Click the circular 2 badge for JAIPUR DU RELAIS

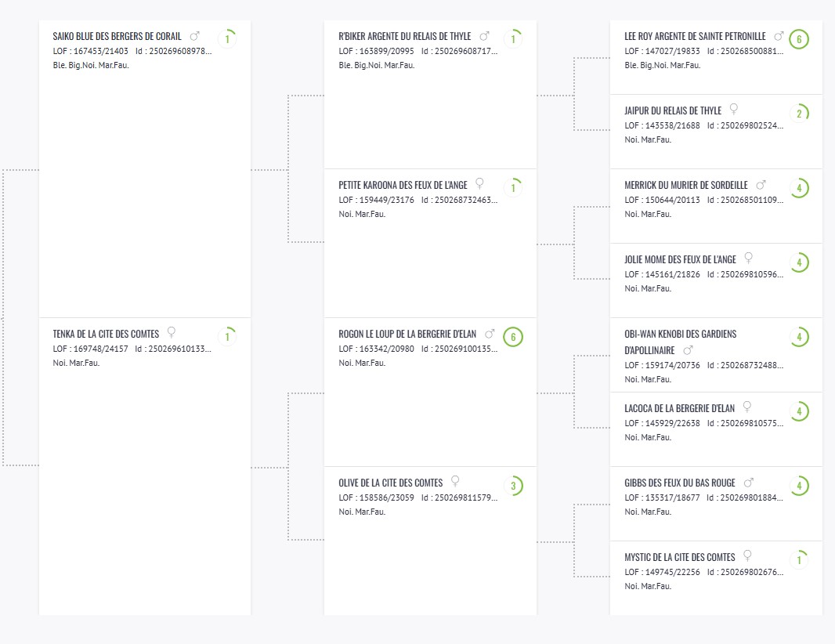pos(799,114)
